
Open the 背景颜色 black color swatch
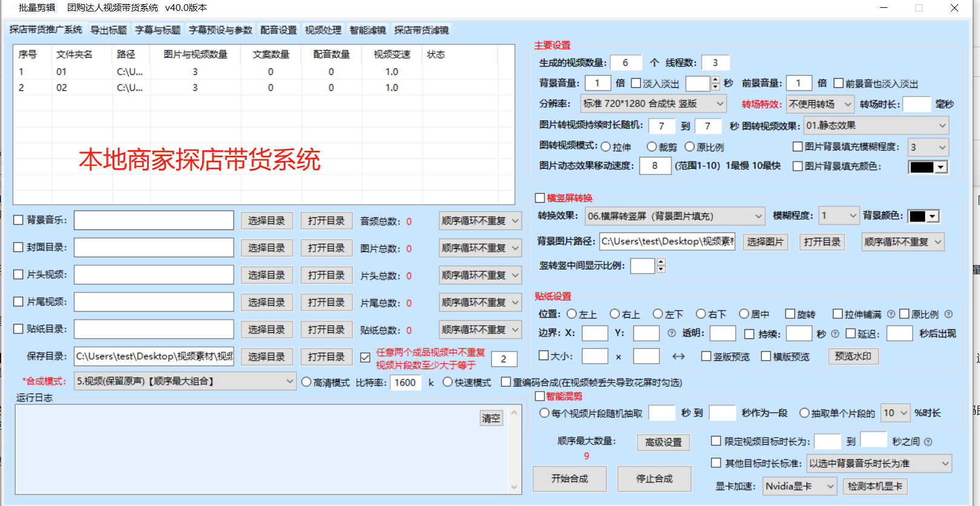click(x=923, y=216)
